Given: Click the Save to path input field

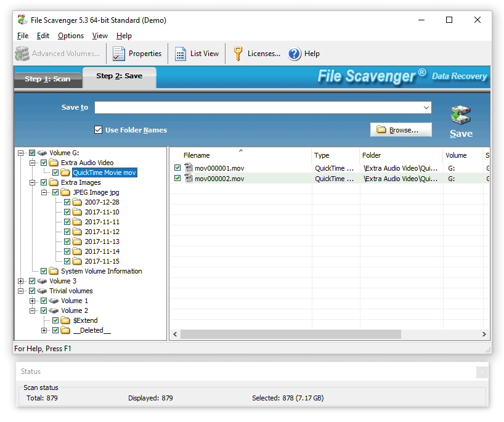Looking at the screenshot, I should coord(258,108).
